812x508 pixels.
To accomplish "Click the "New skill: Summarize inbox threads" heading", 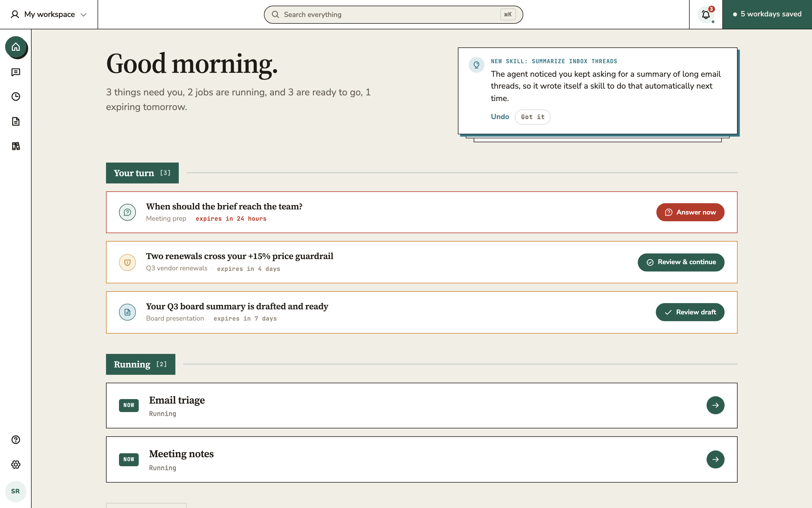I will (x=554, y=61).
